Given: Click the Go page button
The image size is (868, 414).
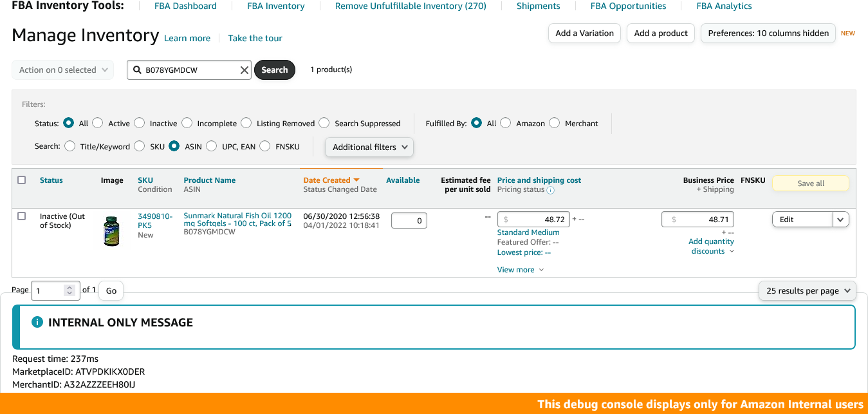Looking at the screenshot, I should [x=111, y=291].
